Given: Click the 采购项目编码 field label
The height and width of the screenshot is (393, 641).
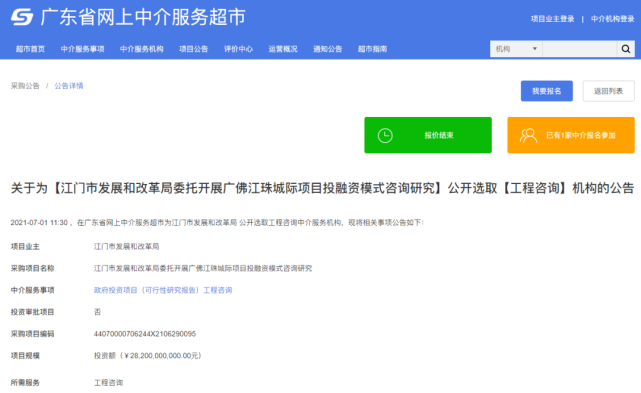Looking at the screenshot, I should pos(32,334).
